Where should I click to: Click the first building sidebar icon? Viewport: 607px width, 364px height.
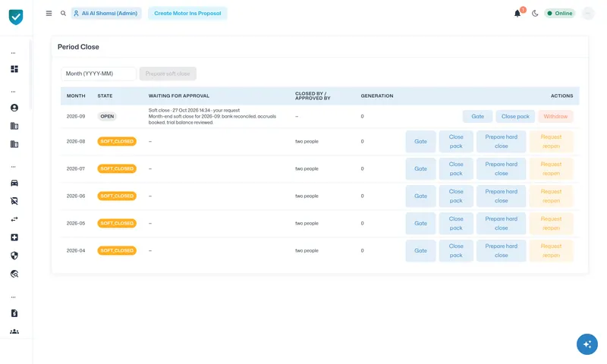point(14,126)
